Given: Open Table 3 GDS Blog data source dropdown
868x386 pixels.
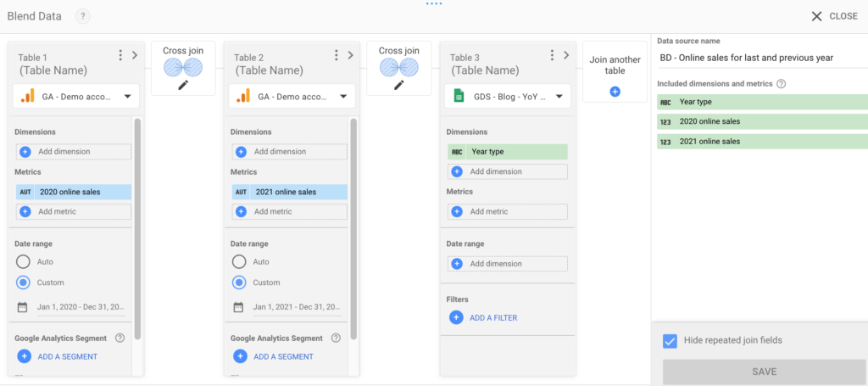Looking at the screenshot, I should tap(509, 97).
